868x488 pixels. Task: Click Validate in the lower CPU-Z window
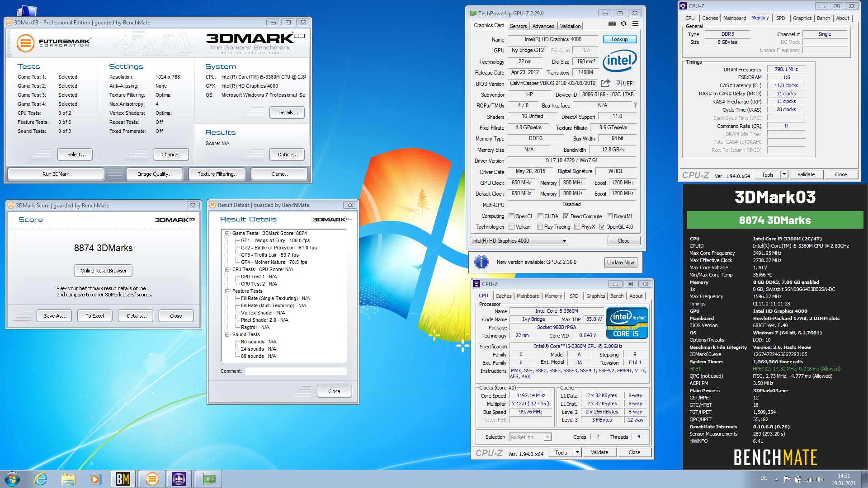coord(599,452)
